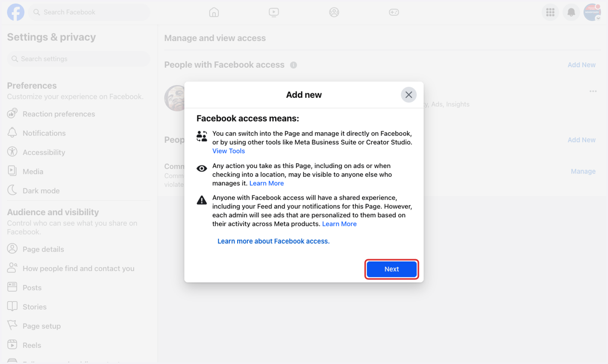
Task: Click the 'Manage and view access' heading
Action: [215, 38]
